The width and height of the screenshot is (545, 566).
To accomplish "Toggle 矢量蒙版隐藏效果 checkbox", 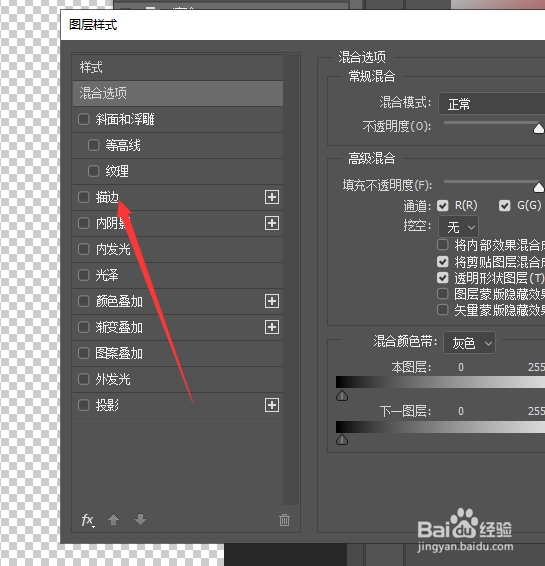I will [x=442, y=310].
